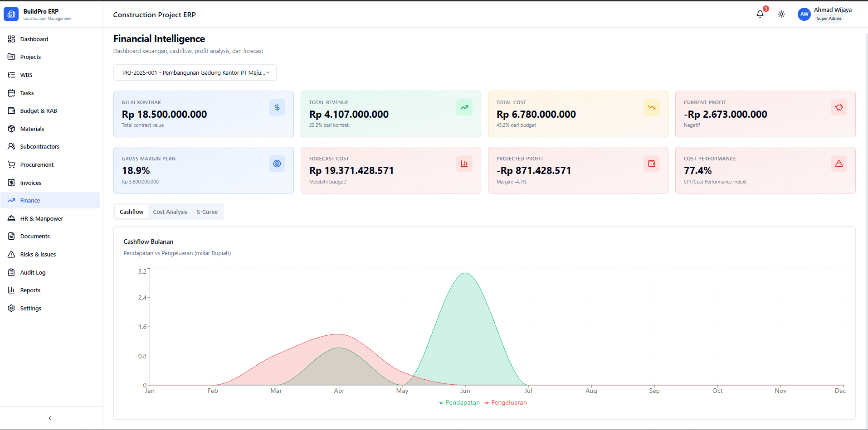
Task: Click the bar chart icon on Forecast Cost card
Action: (x=464, y=164)
